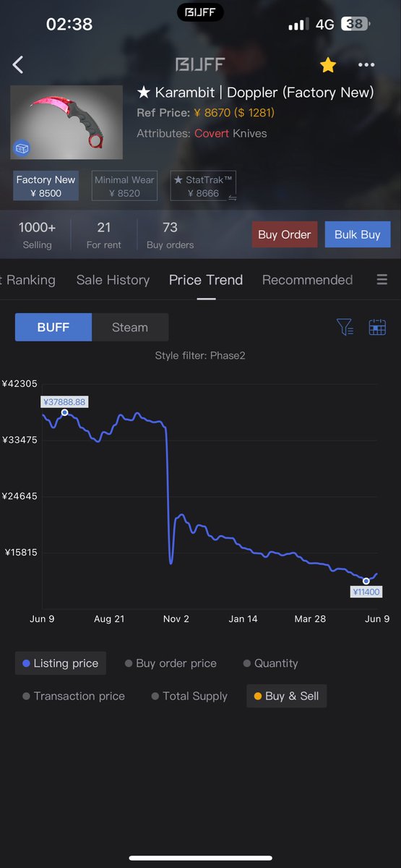Click the blue Bulk Buy button
The image size is (401, 868).
point(358,234)
